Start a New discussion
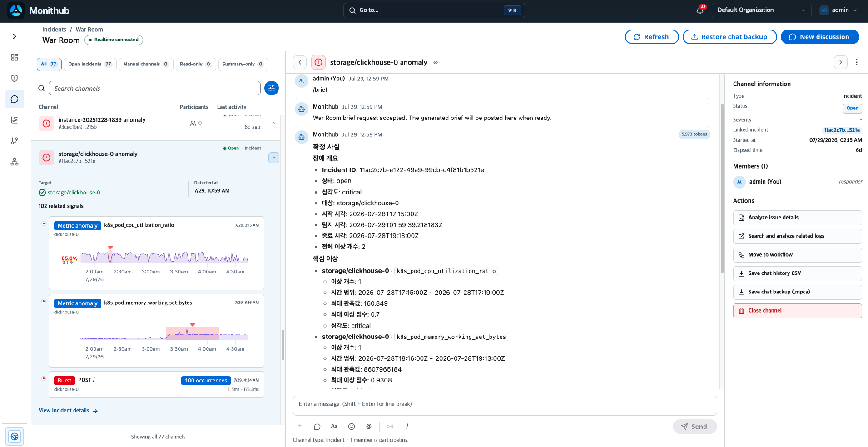Viewport: 868px width, 447px height. (x=820, y=37)
